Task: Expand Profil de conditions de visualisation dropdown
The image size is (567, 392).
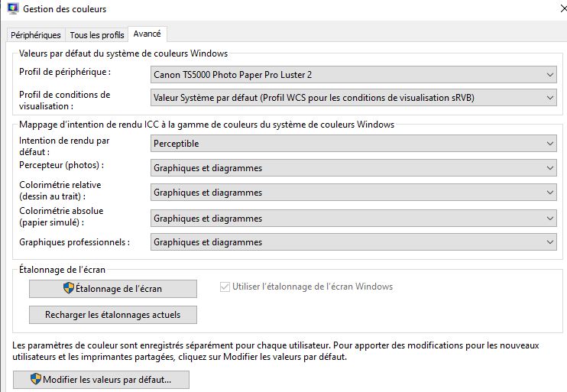Action: click(354, 98)
